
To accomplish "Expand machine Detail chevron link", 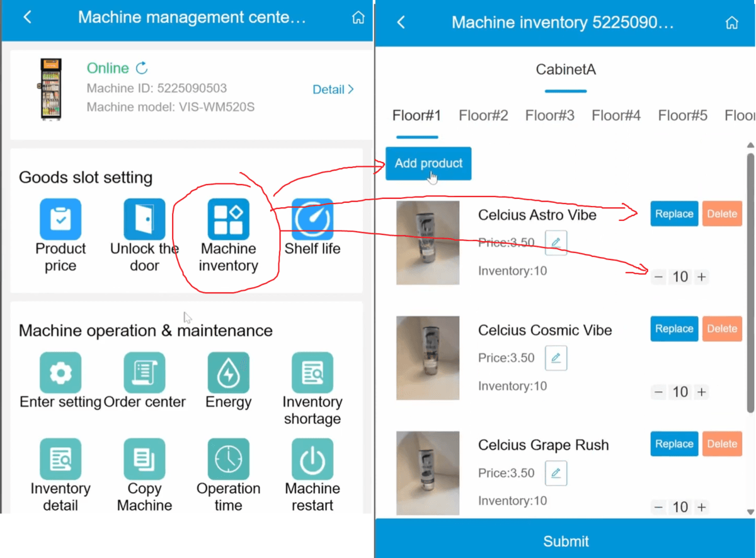I will (x=333, y=89).
